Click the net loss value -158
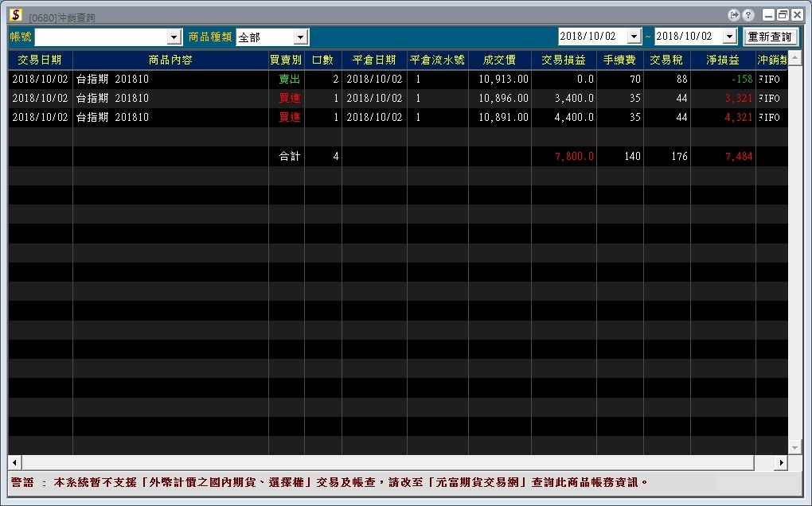 point(742,79)
